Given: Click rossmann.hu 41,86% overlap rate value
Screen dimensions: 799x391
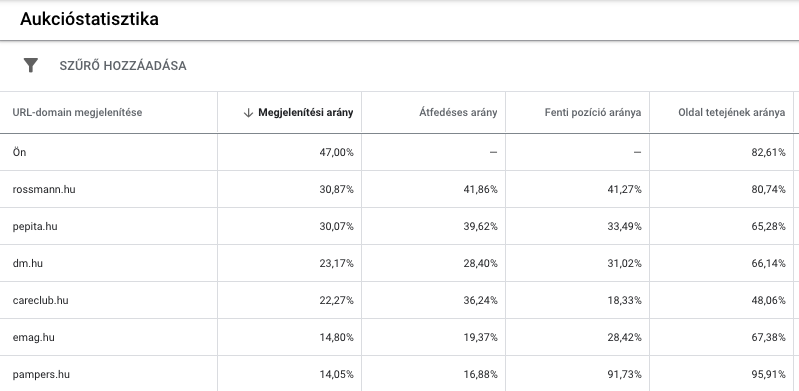Looking at the screenshot, I should tap(481, 190).
